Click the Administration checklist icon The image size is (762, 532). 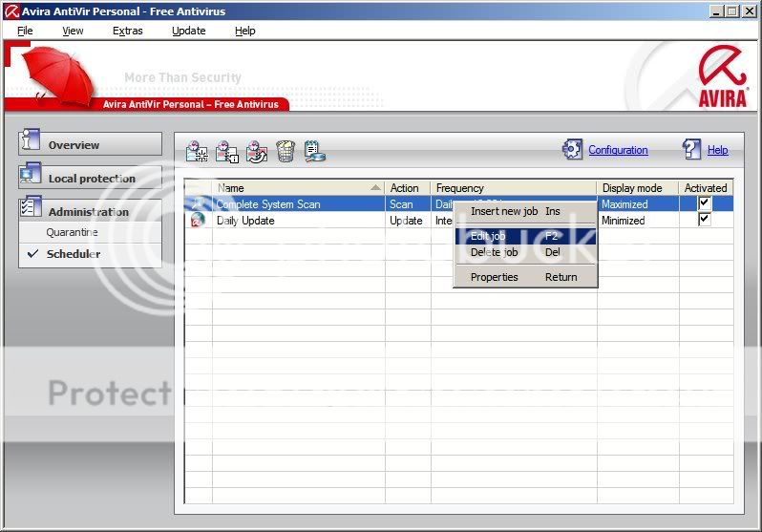[x=31, y=206]
